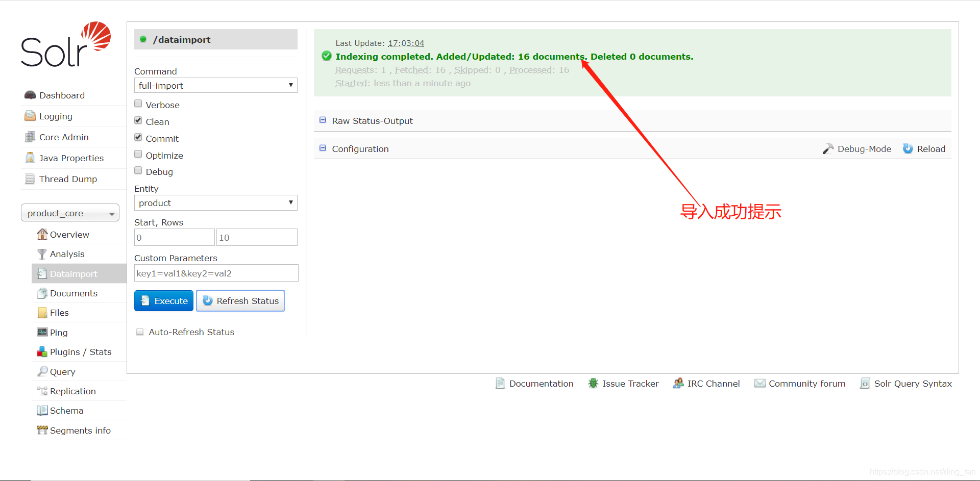The image size is (980, 481).
Task: Toggle Auto-Refresh Status checkbox
Action: [x=140, y=332]
